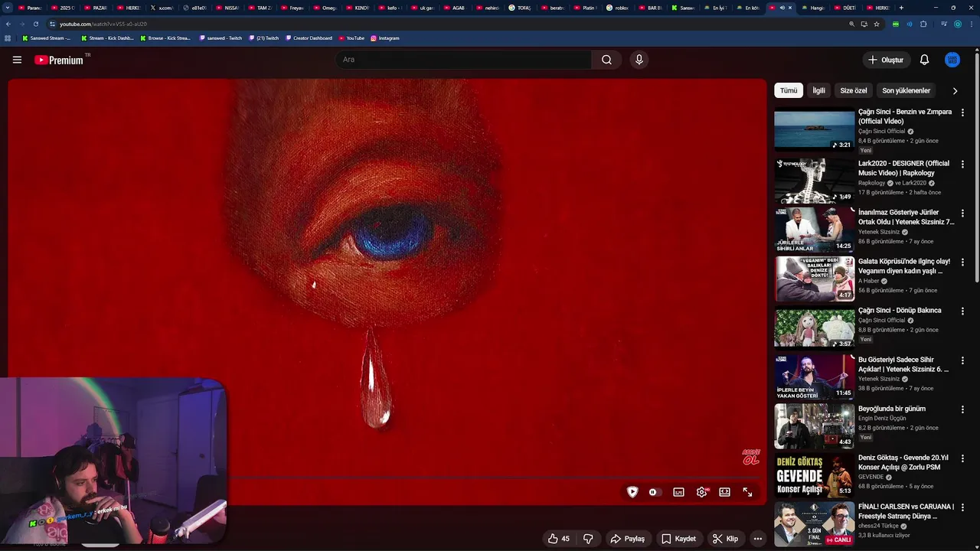Dislike the video
The image size is (980, 551).
588,539
